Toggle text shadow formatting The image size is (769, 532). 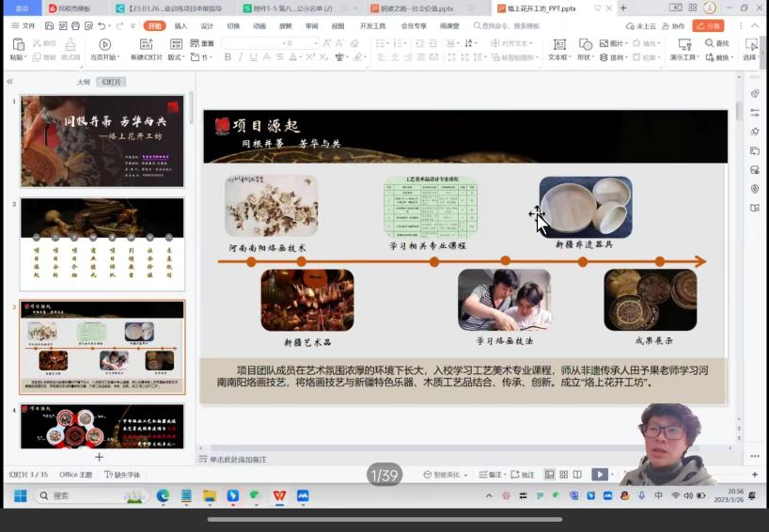tap(266, 57)
